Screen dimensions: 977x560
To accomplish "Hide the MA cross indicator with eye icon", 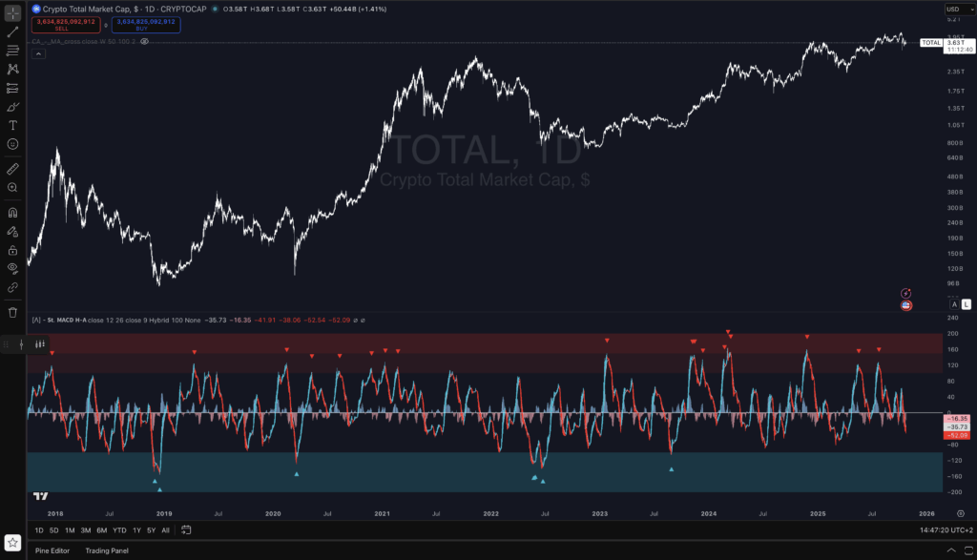I will point(144,42).
